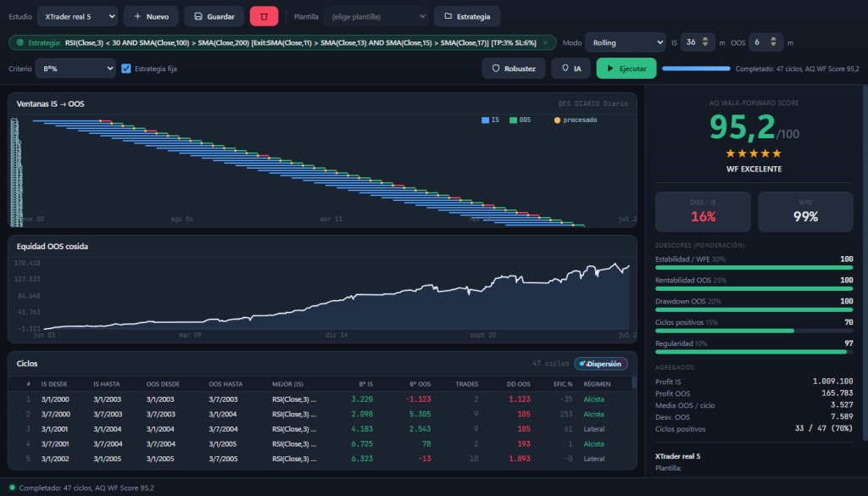
Task: Open the Criterio dropdown showing B°%
Action: coord(75,69)
